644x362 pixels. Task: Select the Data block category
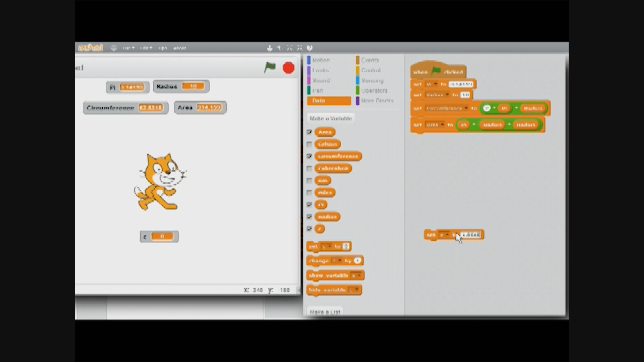tap(329, 101)
